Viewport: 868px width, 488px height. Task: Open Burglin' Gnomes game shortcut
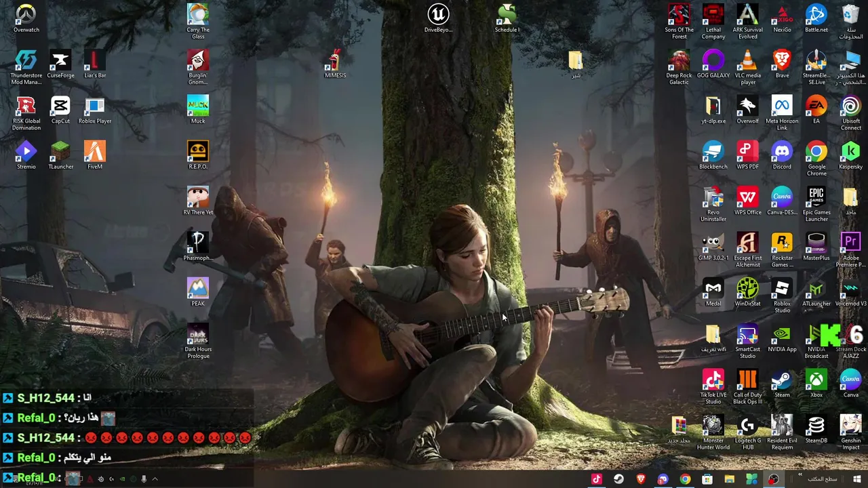(198, 67)
